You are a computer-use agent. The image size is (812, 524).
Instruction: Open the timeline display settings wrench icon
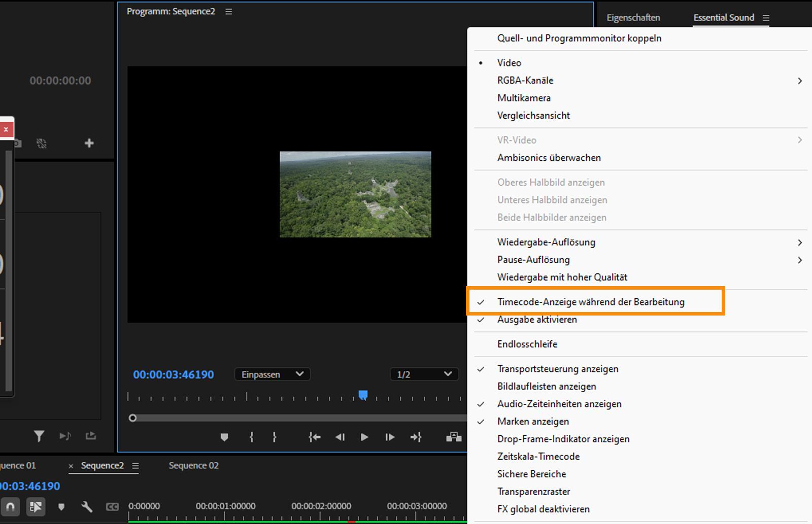(x=87, y=507)
